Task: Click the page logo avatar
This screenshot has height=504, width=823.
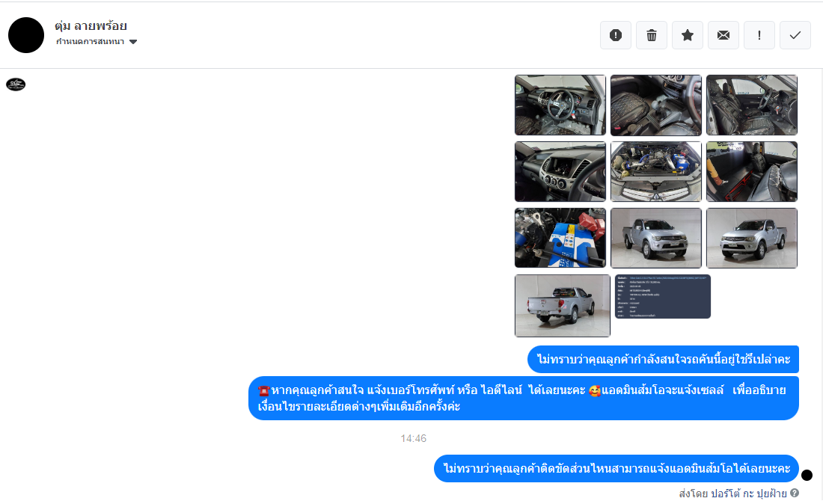Action: [x=16, y=84]
